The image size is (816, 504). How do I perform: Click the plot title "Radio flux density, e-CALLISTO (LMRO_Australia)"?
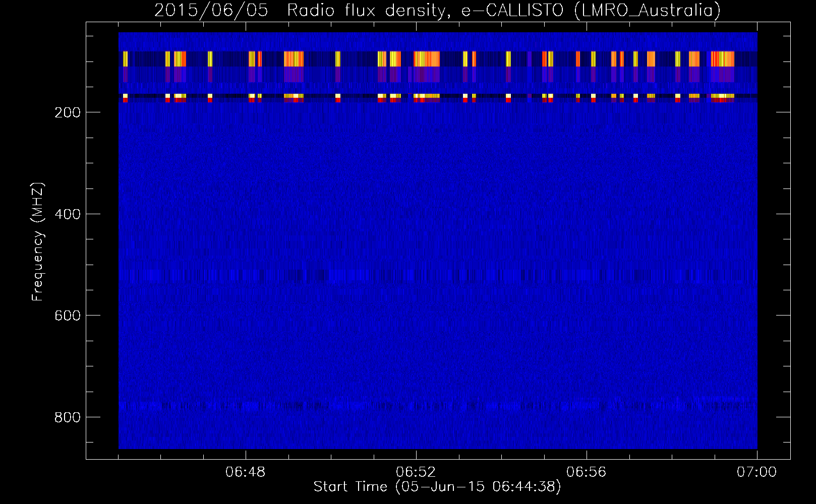pos(504,11)
